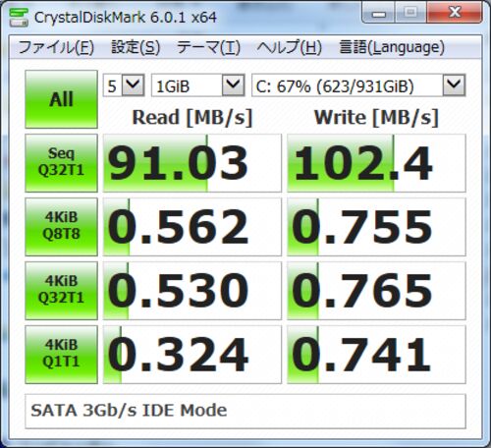491x448 pixels.
Task: Start the 4KiB Q8T8 benchmark
Action: (61, 227)
